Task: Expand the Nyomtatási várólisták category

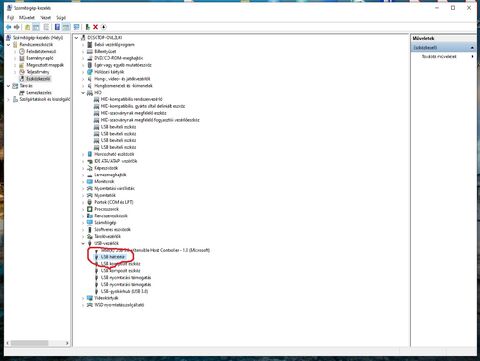Action: point(83,189)
